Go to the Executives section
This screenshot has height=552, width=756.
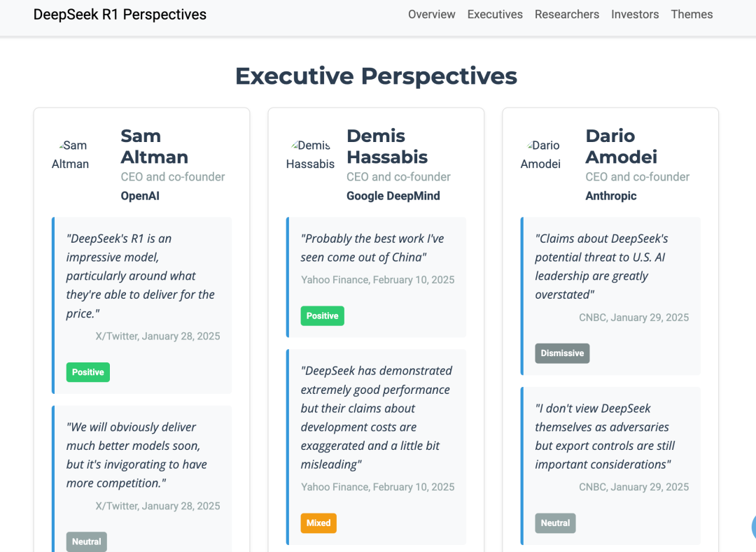(495, 14)
